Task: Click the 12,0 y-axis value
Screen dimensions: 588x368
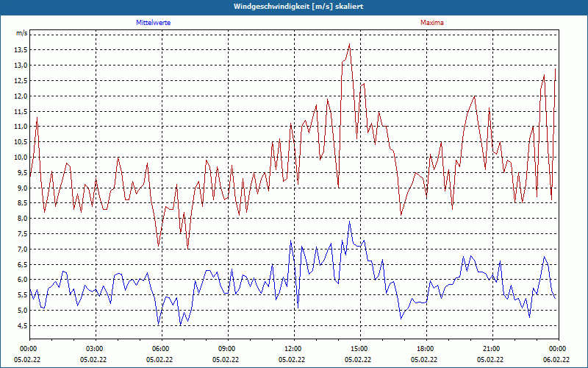Action: pos(21,96)
